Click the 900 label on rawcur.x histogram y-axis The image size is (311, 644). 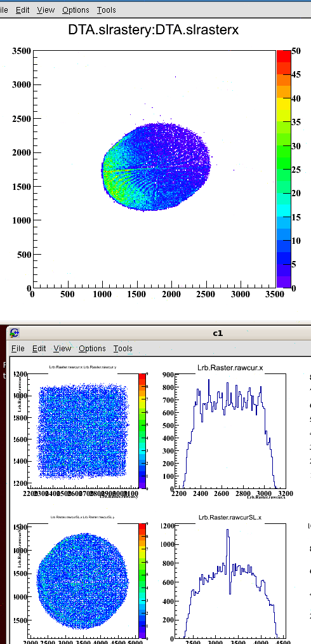click(x=169, y=375)
